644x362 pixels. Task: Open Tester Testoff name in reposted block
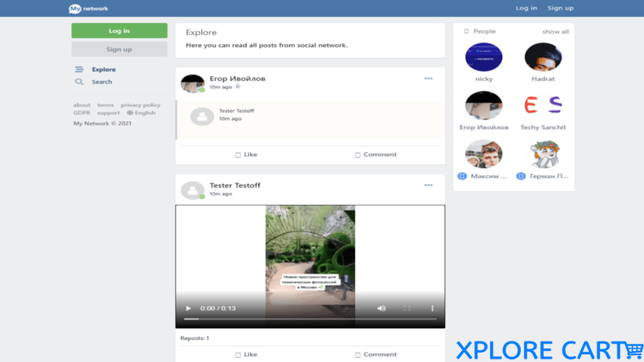(x=236, y=111)
